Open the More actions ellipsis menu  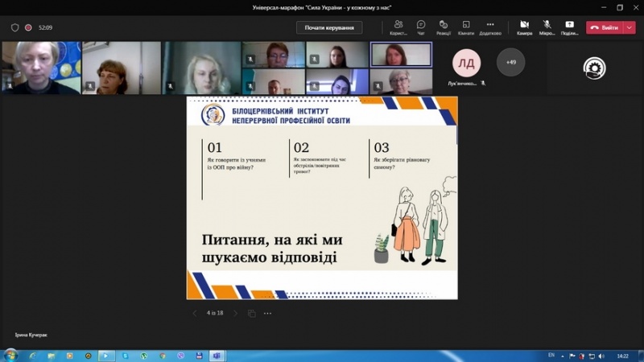tap(490, 26)
